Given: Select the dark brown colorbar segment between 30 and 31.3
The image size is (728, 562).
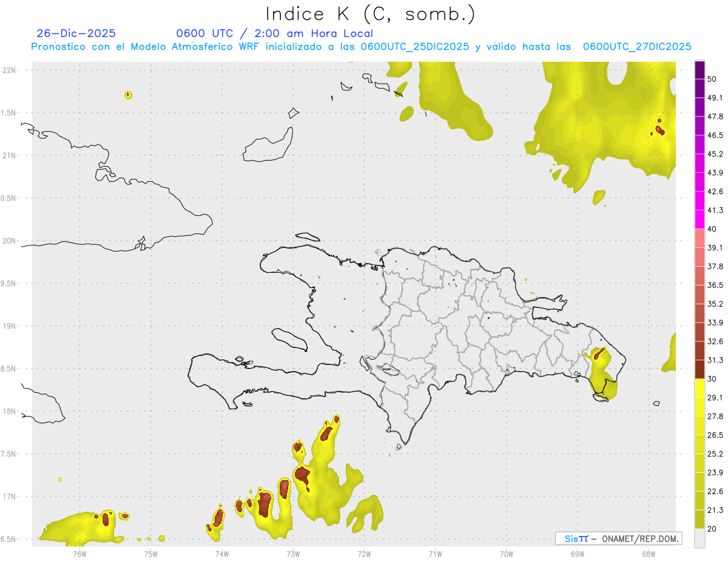Looking at the screenshot, I should click(699, 369).
